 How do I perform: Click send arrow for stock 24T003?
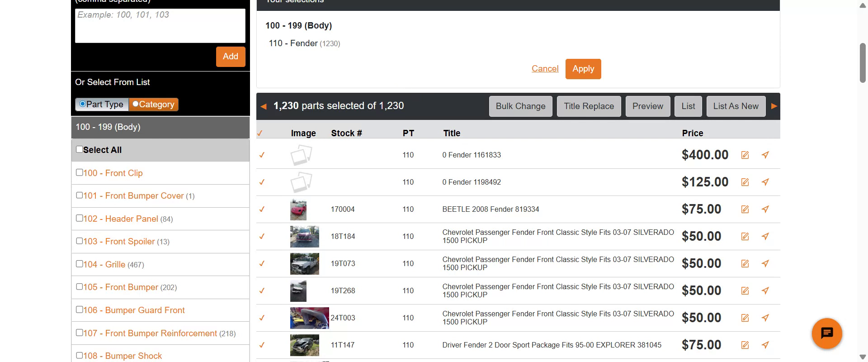pos(765,318)
